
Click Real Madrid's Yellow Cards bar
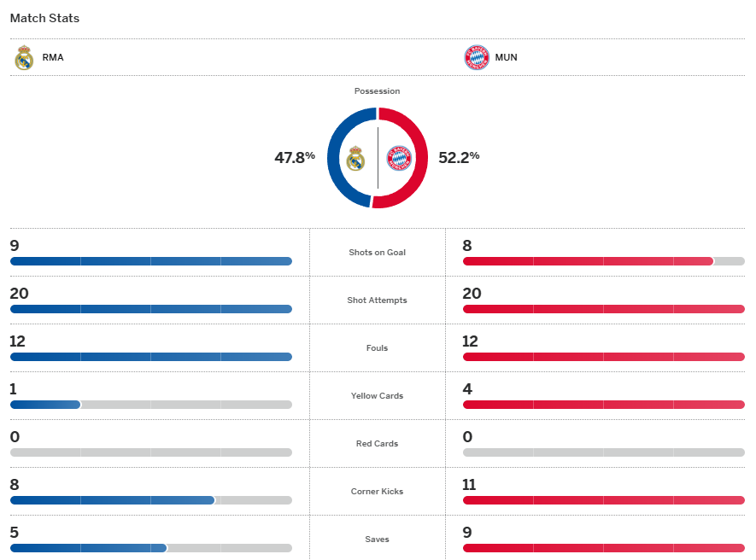click(45, 405)
